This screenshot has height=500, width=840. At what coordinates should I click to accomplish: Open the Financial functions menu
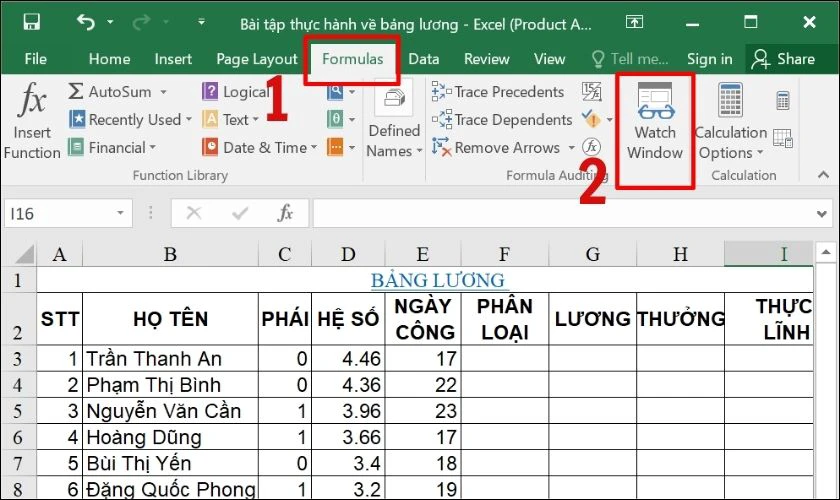coord(112,147)
